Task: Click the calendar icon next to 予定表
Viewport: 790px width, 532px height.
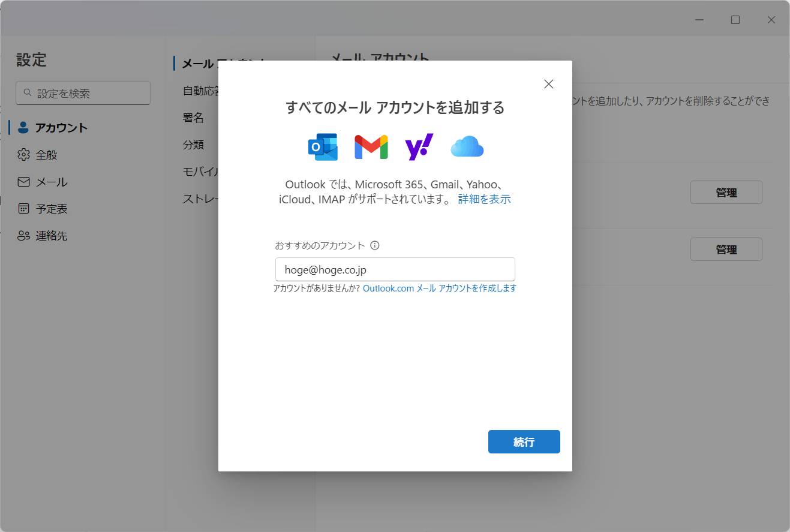Action: pos(23,209)
